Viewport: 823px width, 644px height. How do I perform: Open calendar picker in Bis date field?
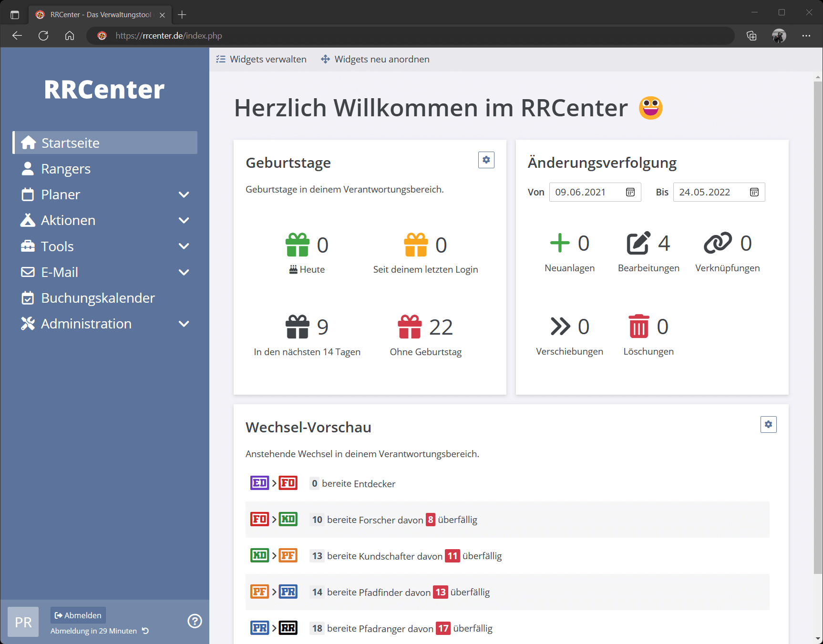point(754,192)
